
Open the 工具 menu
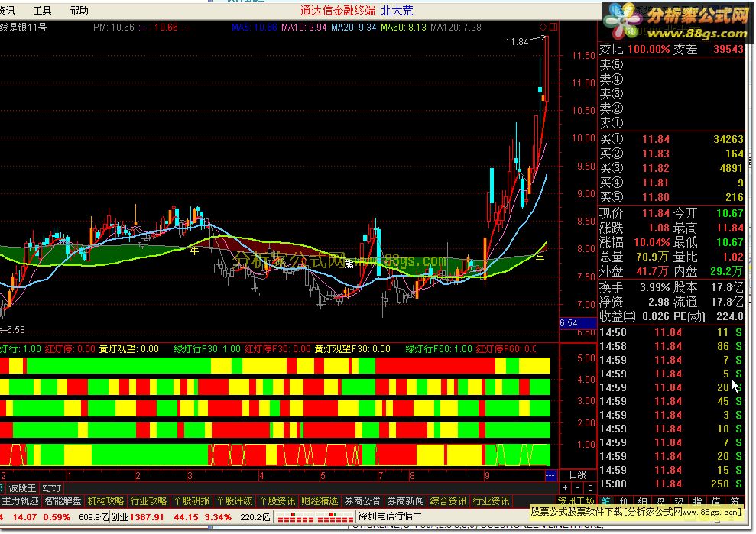pos(43,10)
